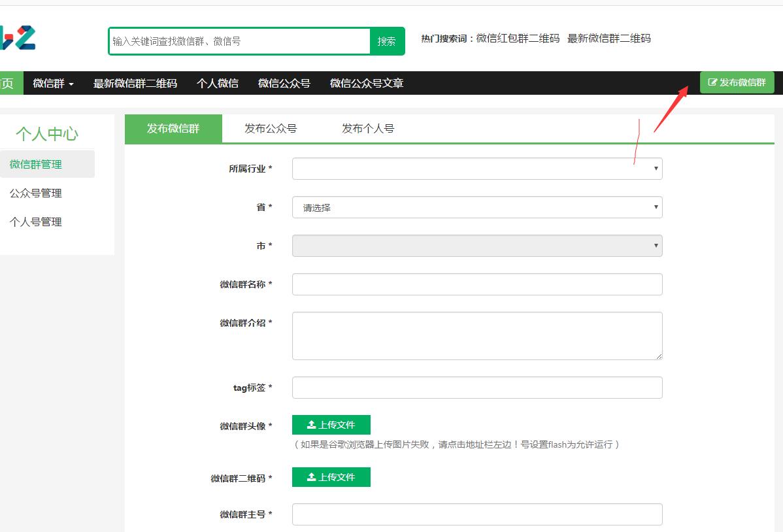
Task: Open the 省 province dropdown
Action: coord(476,208)
